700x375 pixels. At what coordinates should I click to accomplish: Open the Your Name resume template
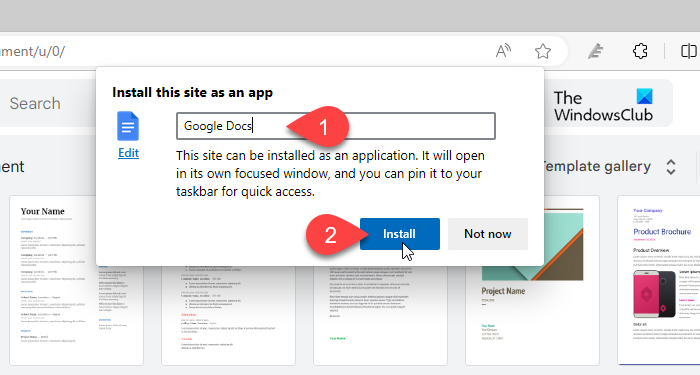[x=76, y=280]
